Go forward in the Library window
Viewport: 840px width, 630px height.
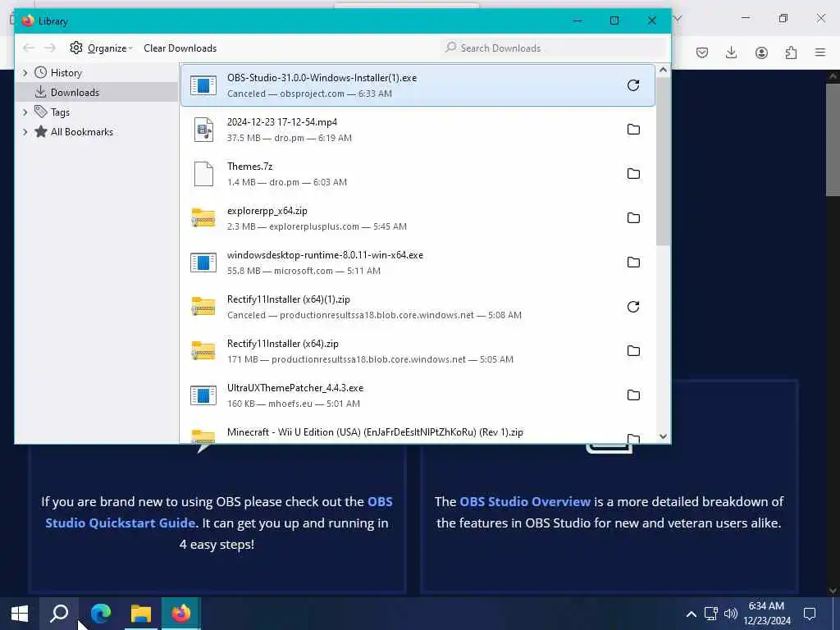pyautogui.click(x=50, y=48)
